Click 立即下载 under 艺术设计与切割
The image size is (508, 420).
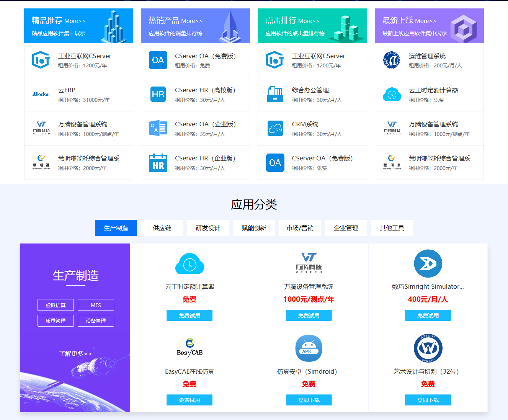click(x=428, y=400)
